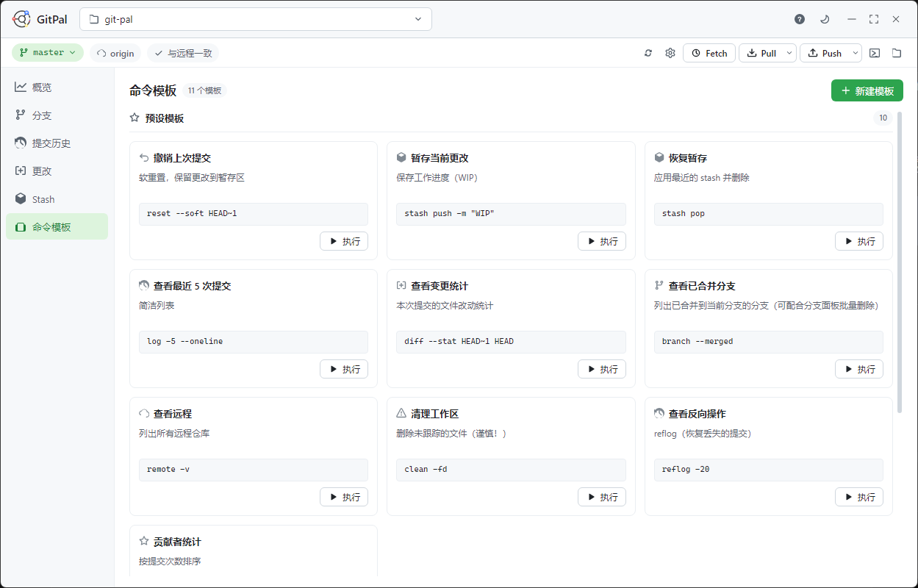Open settings gear icon
918x588 pixels.
tap(670, 53)
